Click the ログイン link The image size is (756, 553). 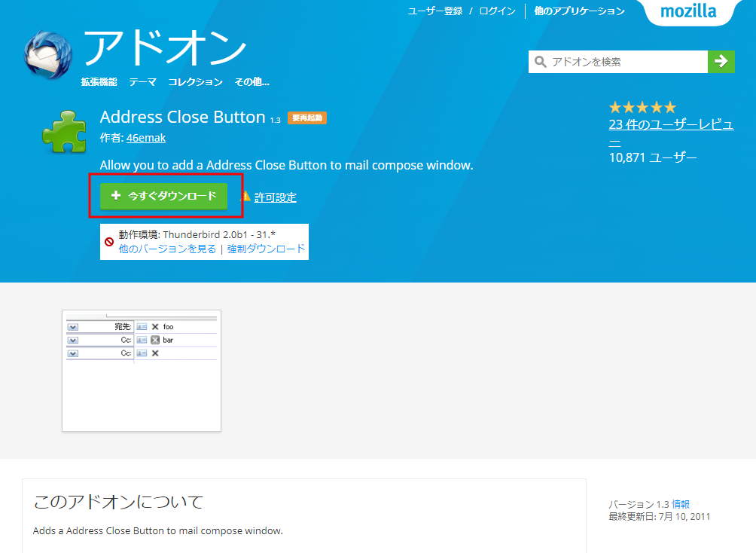pos(497,11)
